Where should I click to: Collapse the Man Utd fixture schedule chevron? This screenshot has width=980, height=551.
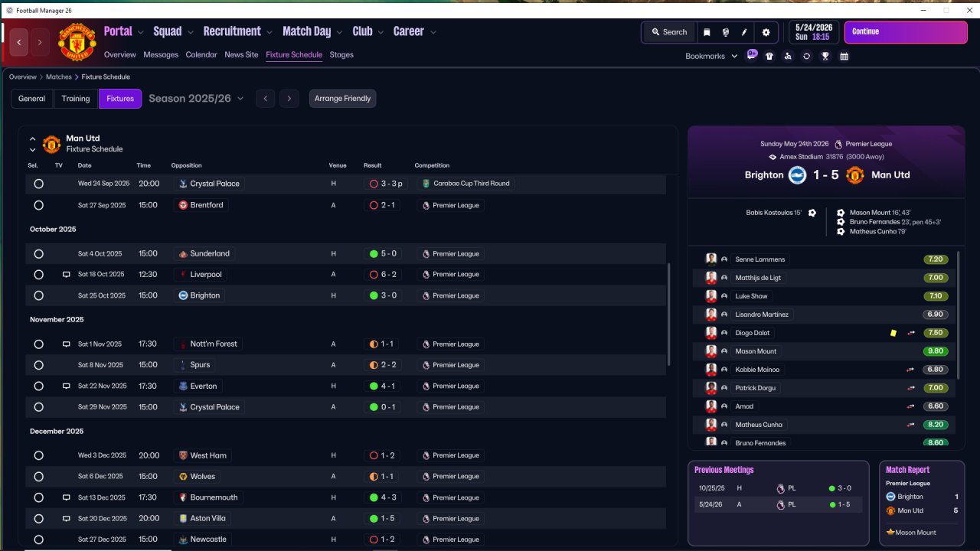(x=32, y=139)
